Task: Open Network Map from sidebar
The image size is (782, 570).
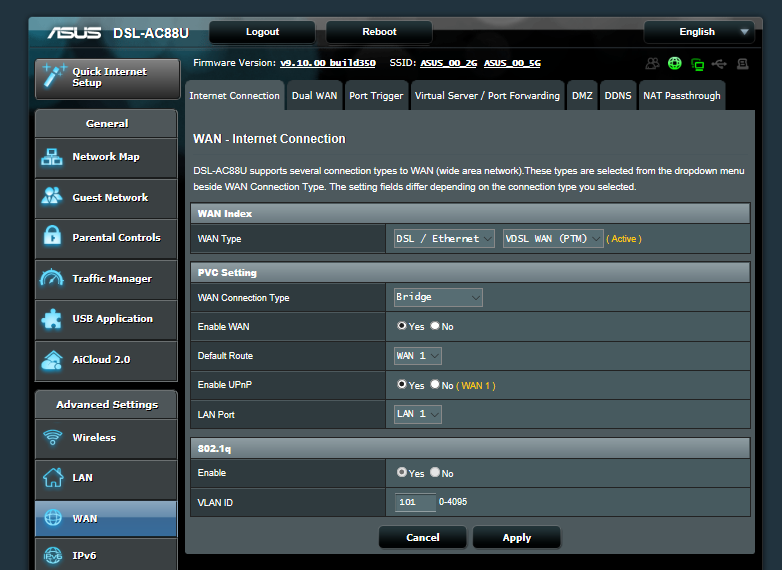Action: tap(105, 157)
